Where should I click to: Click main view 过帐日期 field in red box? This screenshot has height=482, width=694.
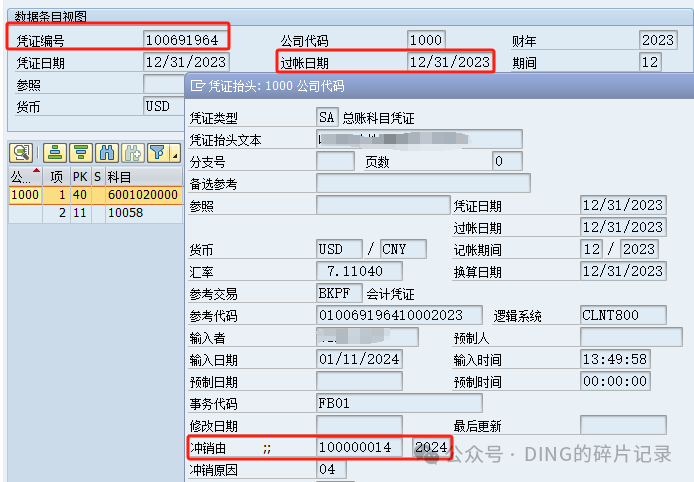(x=450, y=62)
